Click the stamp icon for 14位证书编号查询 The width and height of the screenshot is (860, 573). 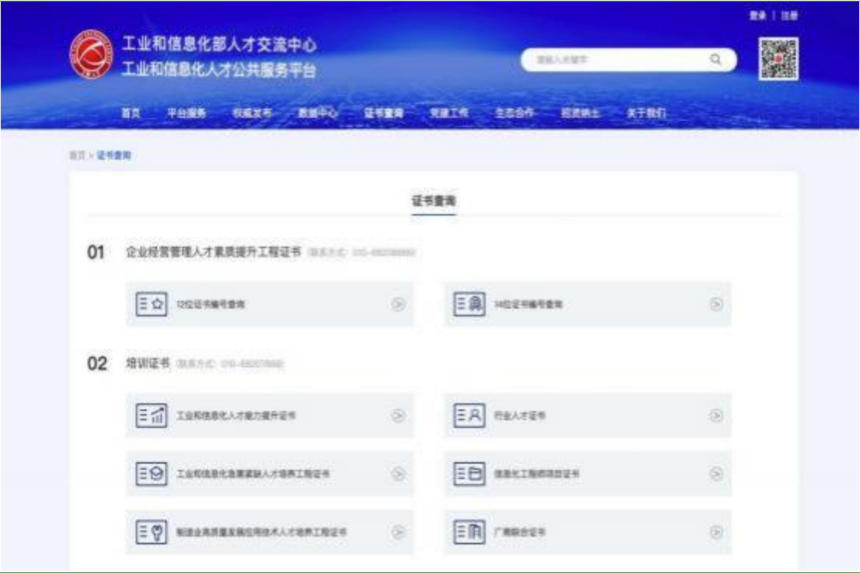click(469, 304)
